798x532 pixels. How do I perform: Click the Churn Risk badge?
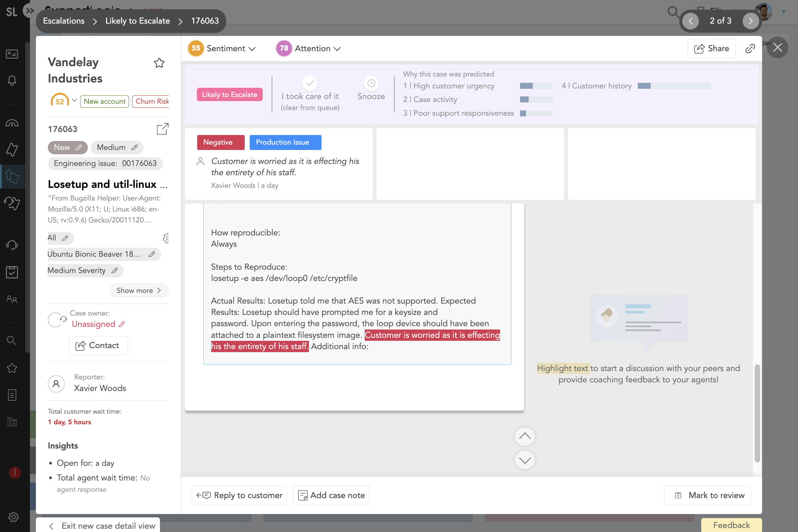tap(151, 101)
